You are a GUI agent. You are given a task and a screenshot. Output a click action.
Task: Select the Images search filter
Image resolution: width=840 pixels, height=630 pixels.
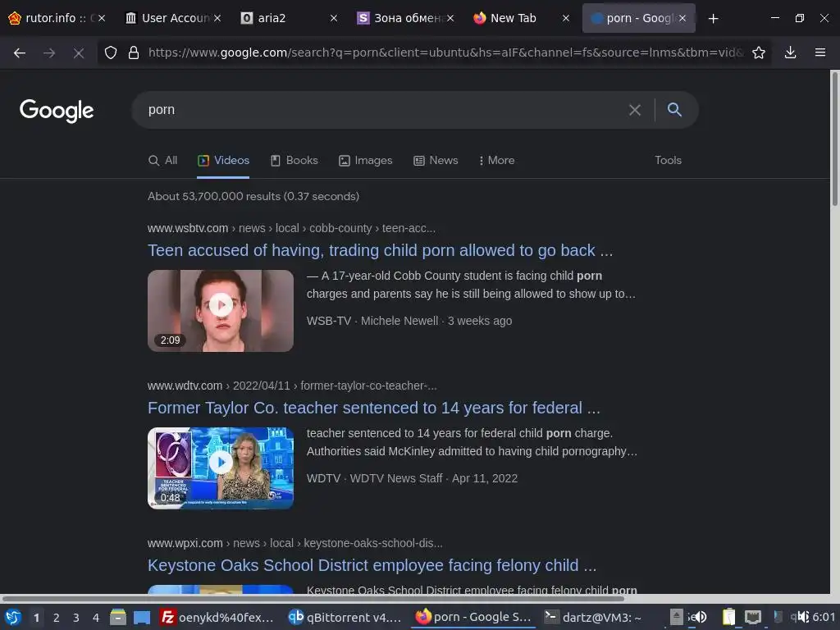366,160
